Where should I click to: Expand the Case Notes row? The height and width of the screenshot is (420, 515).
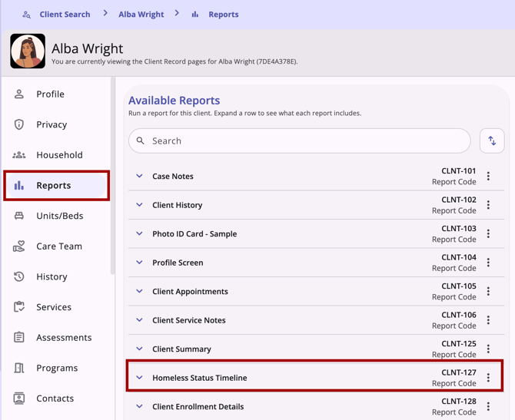[139, 176]
